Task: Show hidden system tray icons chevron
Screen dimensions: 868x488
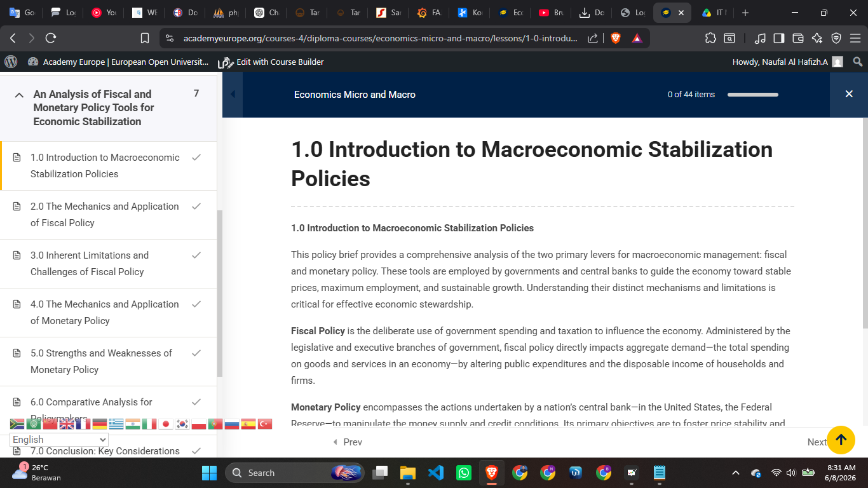Action: coord(736,473)
